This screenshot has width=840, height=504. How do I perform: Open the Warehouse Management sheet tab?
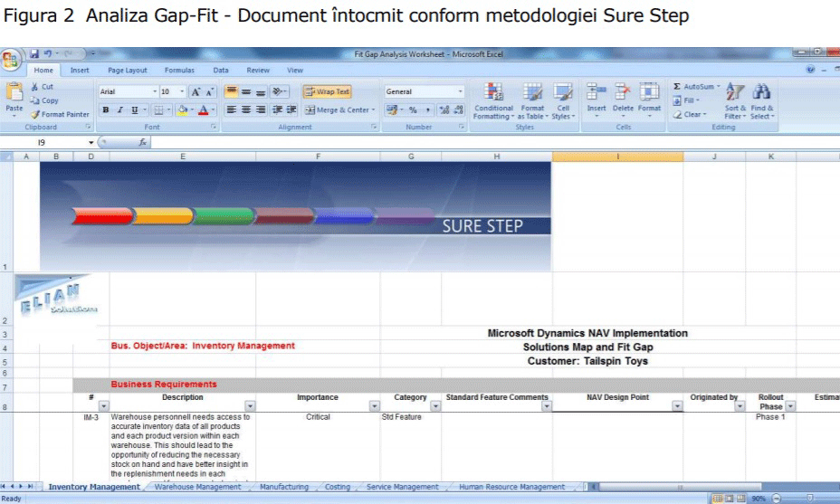pyautogui.click(x=197, y=487)
